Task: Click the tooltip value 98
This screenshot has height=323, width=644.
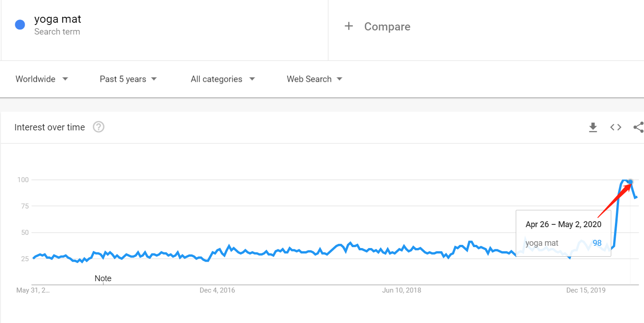Action: click(597, 243)
